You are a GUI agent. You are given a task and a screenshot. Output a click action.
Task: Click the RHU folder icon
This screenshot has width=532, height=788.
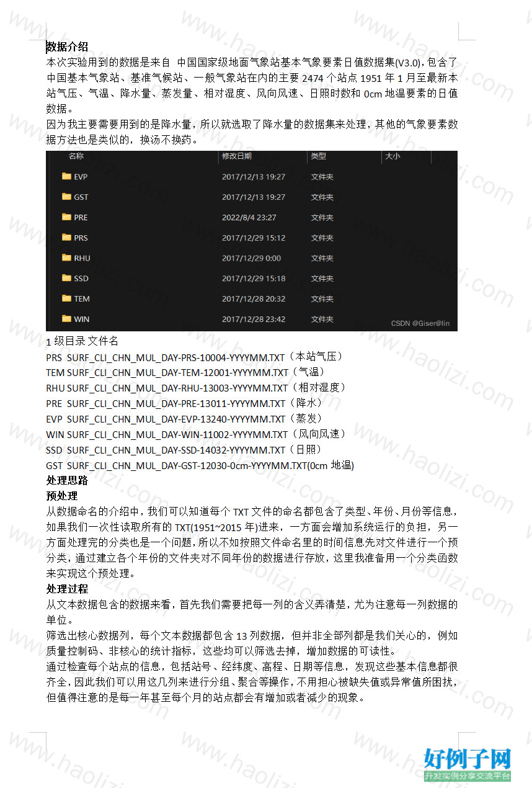click(x=66, y=257)
